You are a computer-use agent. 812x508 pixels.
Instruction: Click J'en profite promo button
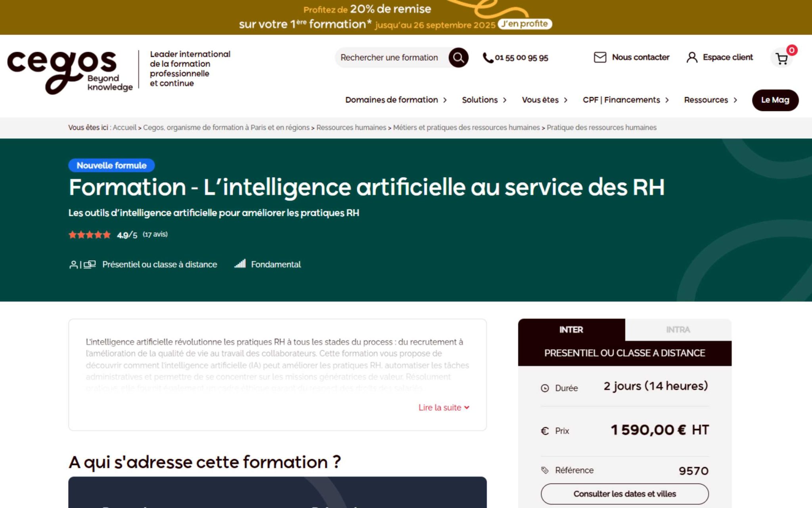point(525,24)
